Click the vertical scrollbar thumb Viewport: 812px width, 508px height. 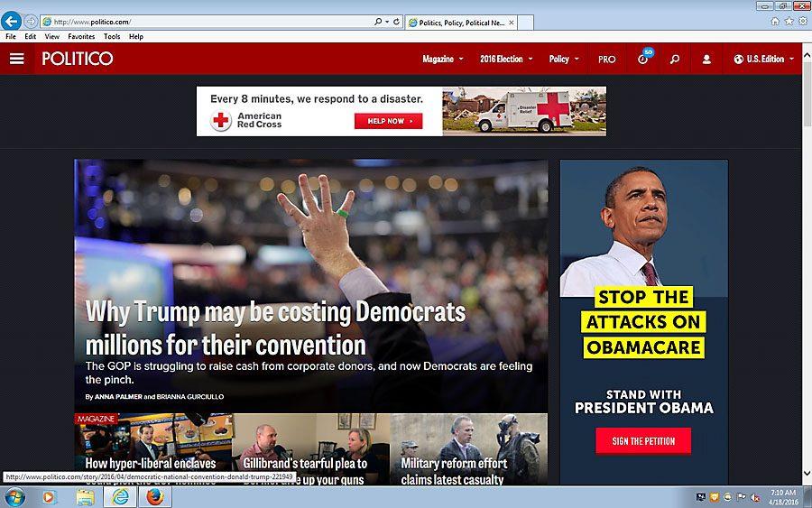[x=807, y=93]
